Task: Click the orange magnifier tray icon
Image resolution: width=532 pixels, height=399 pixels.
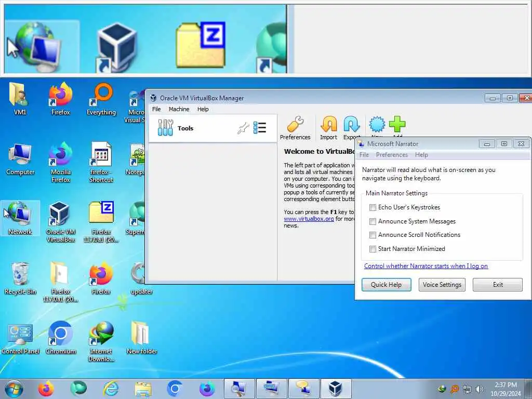Action: [x=454, y=389]
